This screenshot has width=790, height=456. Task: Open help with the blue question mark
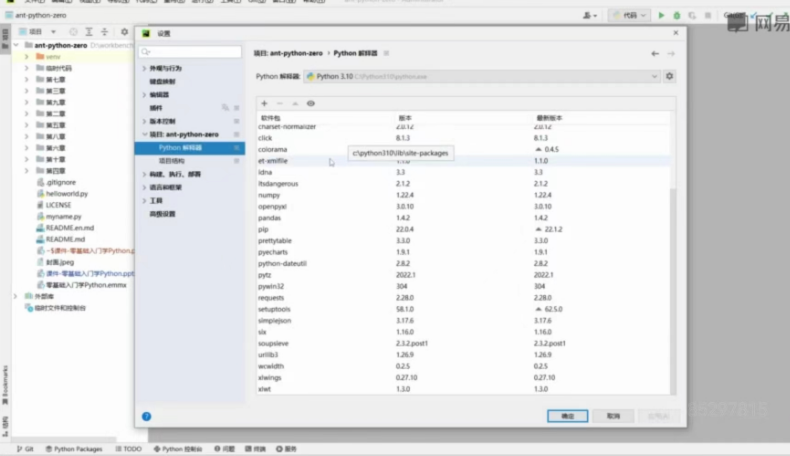146,416
